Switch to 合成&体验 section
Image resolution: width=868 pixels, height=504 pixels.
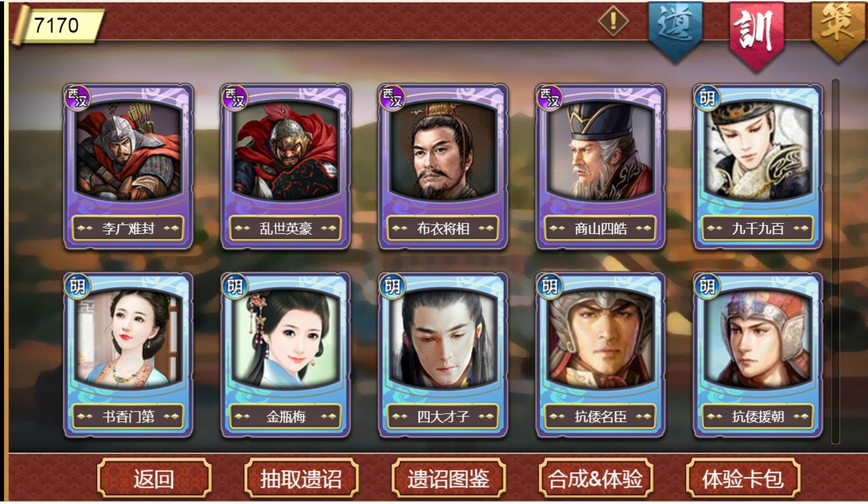point(596,479)
